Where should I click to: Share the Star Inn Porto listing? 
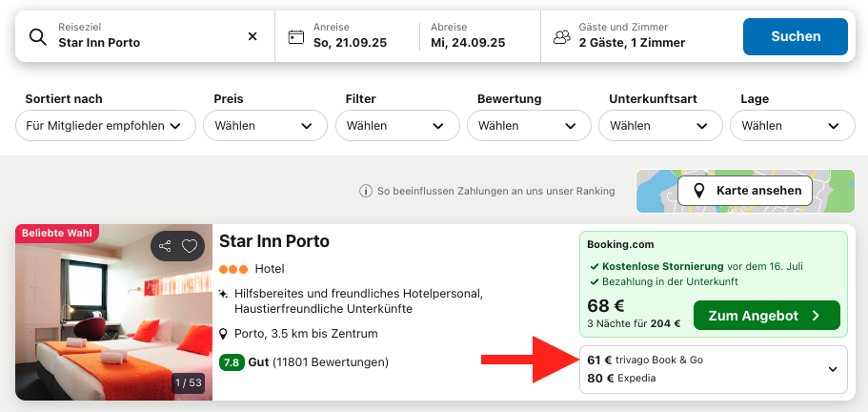click(165, 246)
